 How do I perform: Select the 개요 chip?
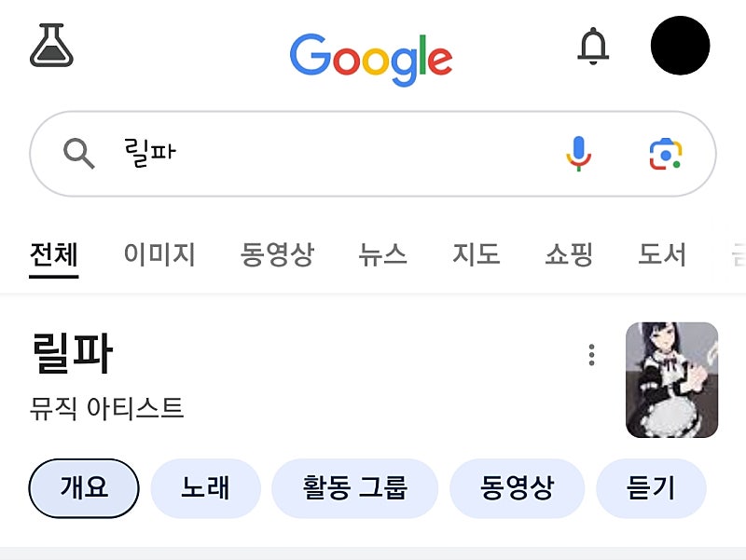coord(84,488)
